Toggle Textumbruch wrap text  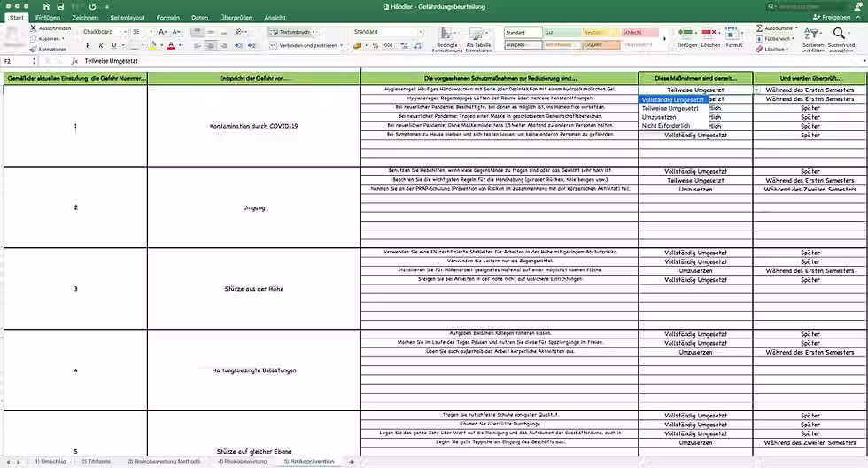pyautogui.click(x=291, y=32)
